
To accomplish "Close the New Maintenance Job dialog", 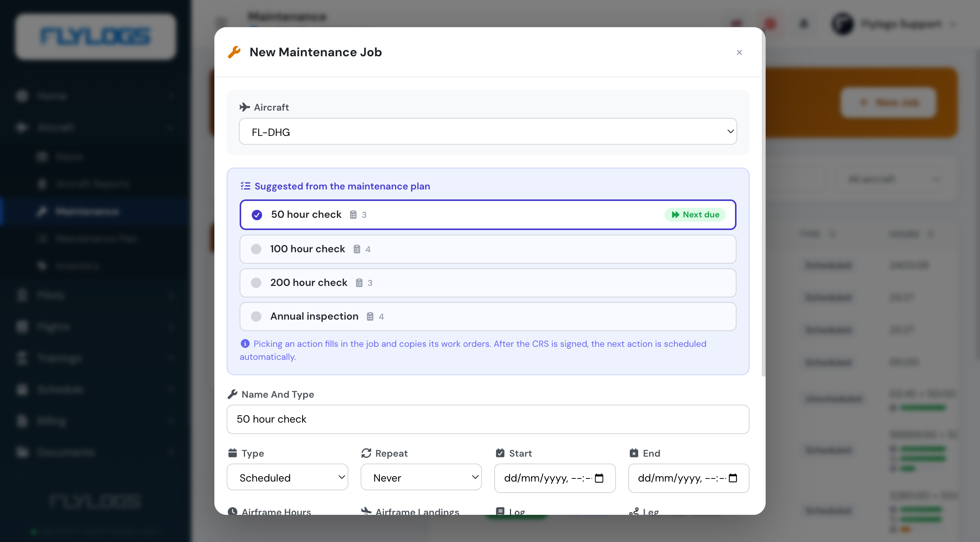I will click(739, 52).
